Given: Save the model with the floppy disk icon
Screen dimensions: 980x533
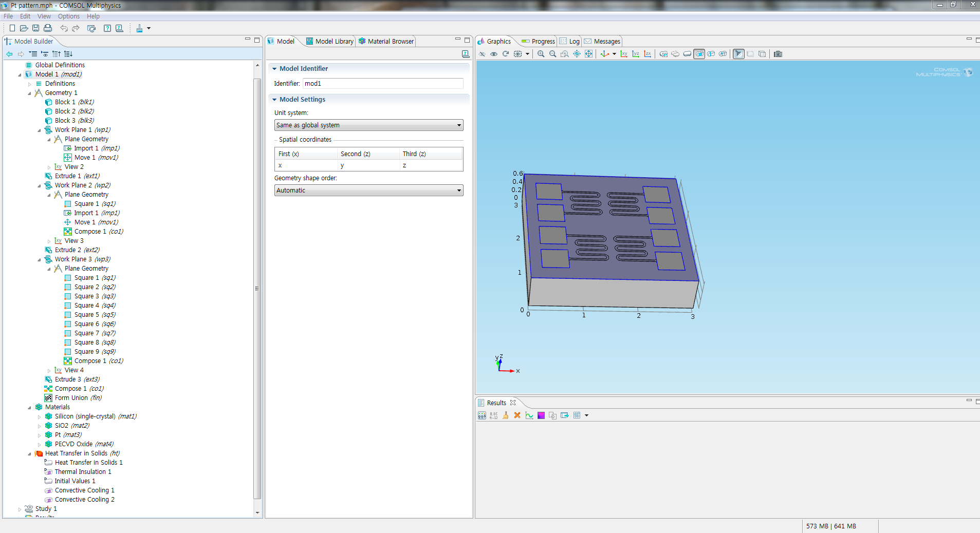Looking at the screenshot, I should (36, 28).
